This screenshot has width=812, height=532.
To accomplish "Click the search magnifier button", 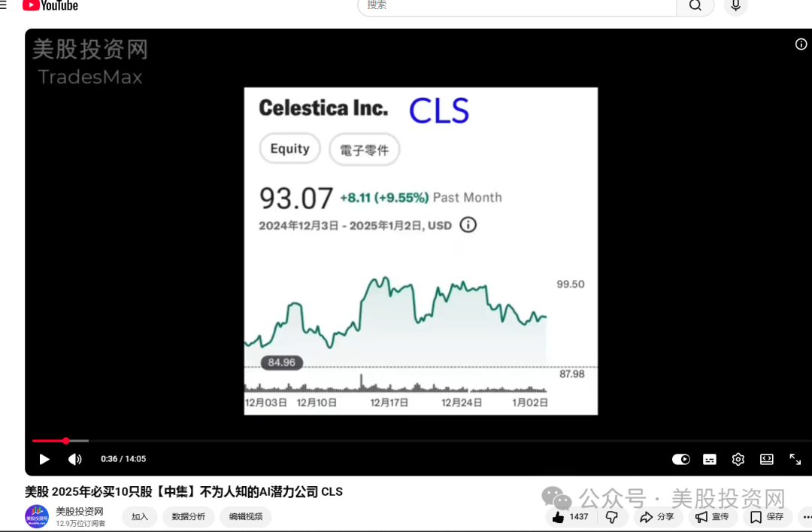I will point(695,6).
